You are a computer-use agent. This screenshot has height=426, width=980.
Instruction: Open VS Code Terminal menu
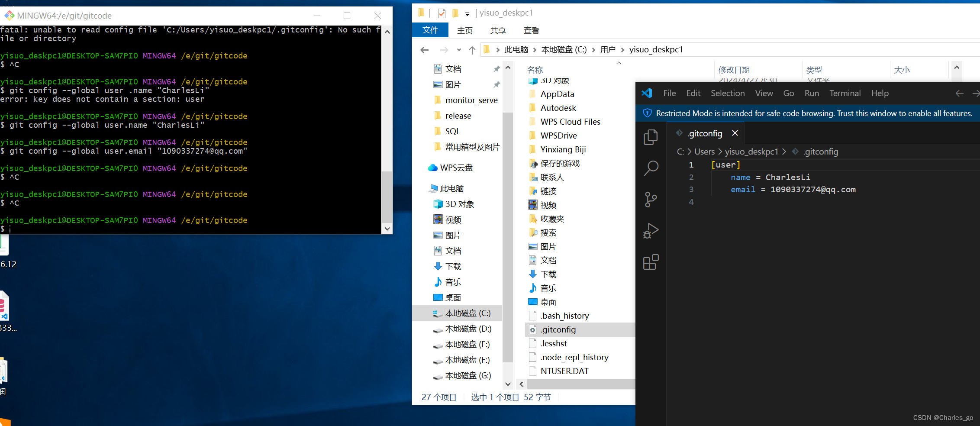coord(845,93)
